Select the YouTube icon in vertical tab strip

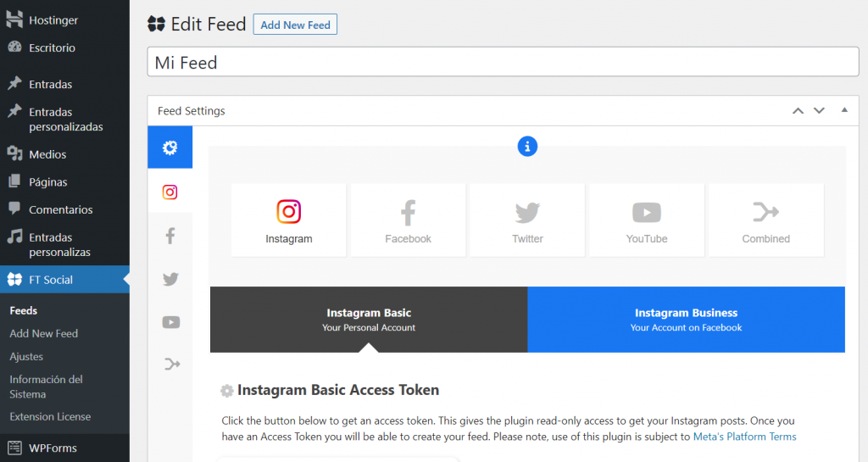coord(170,321)
